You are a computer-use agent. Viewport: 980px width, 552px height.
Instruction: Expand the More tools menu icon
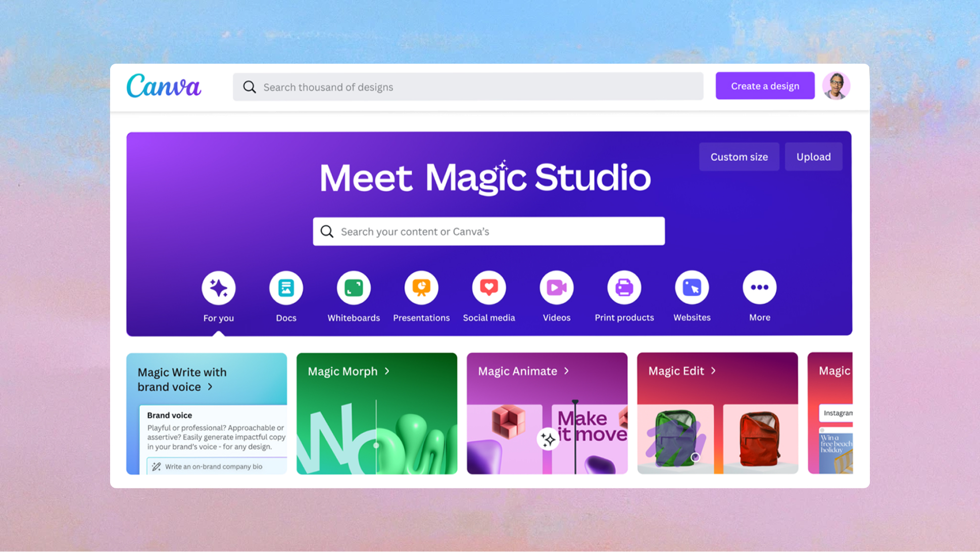click(759, 288)
